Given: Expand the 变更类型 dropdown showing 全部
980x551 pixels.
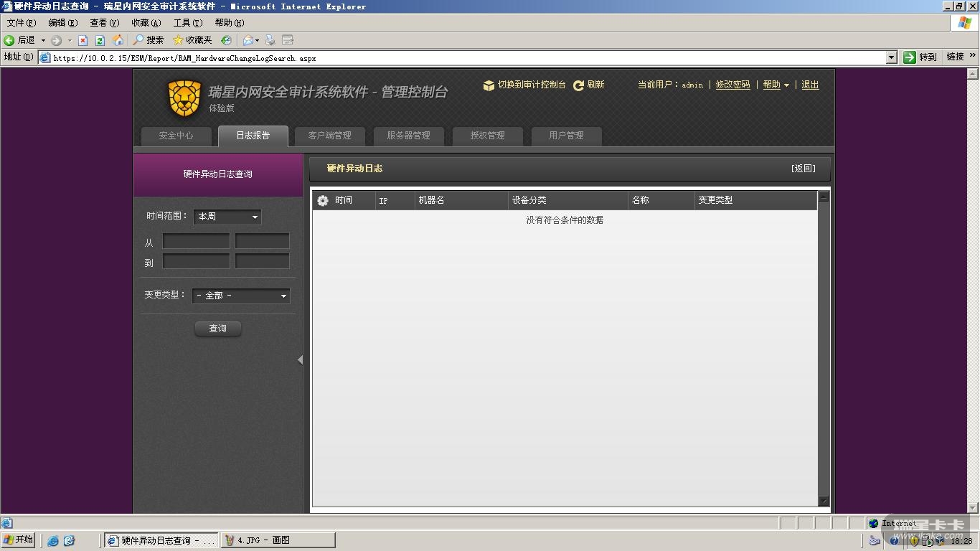Looking at the screenshot, I should click(240, 296).
